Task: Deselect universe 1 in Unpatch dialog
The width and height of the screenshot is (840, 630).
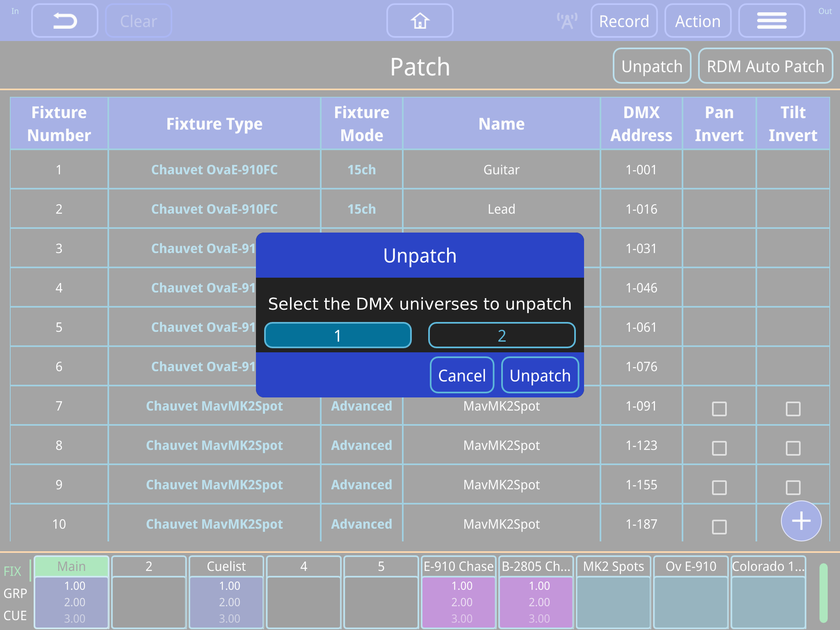Action: 338,335
